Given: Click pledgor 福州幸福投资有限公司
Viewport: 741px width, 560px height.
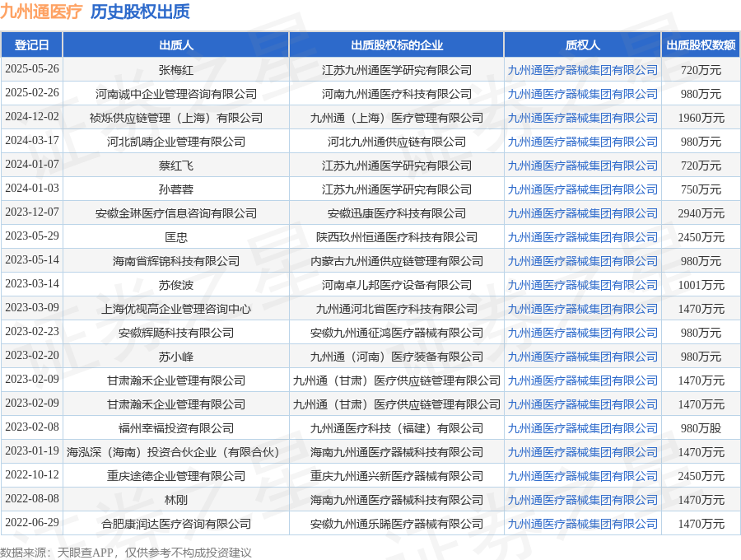Looking at the screenshot, I should pyautogui.click(x=176, y=428).
